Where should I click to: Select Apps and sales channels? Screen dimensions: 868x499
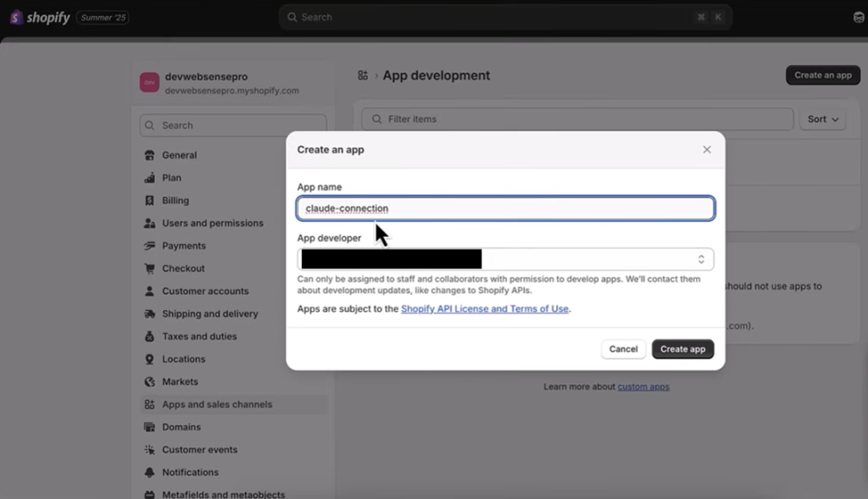click(x=233, y=405)
